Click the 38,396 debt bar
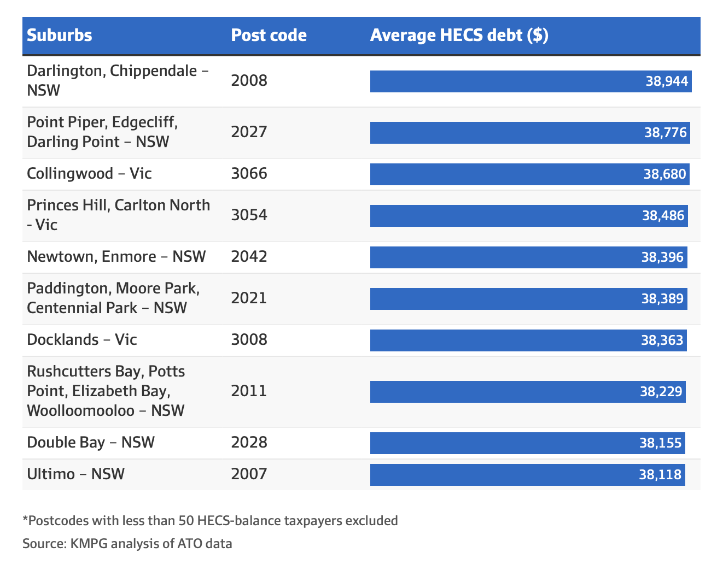 pos(529,257)
